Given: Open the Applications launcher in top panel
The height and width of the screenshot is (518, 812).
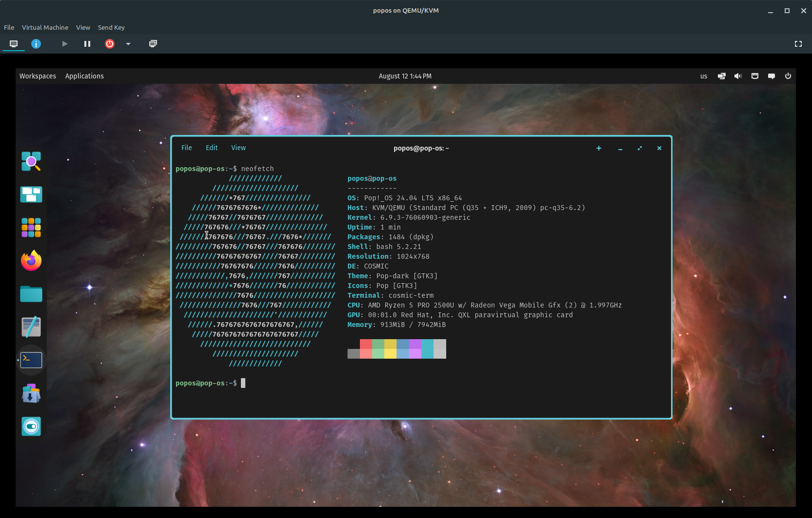Looking at the screenshot, I should [84, 76].
